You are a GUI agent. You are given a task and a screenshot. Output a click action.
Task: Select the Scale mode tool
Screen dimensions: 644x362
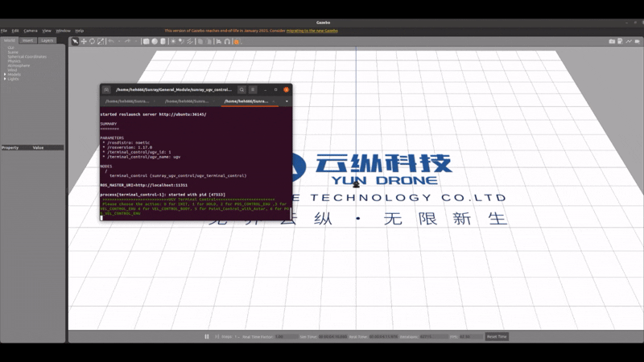tap(101, 42)
